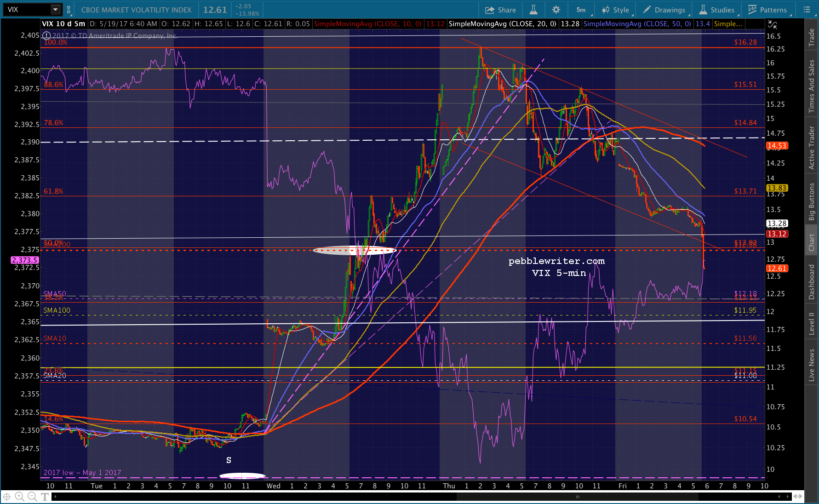Click the zoom in magnifier icon

(19, 497)
